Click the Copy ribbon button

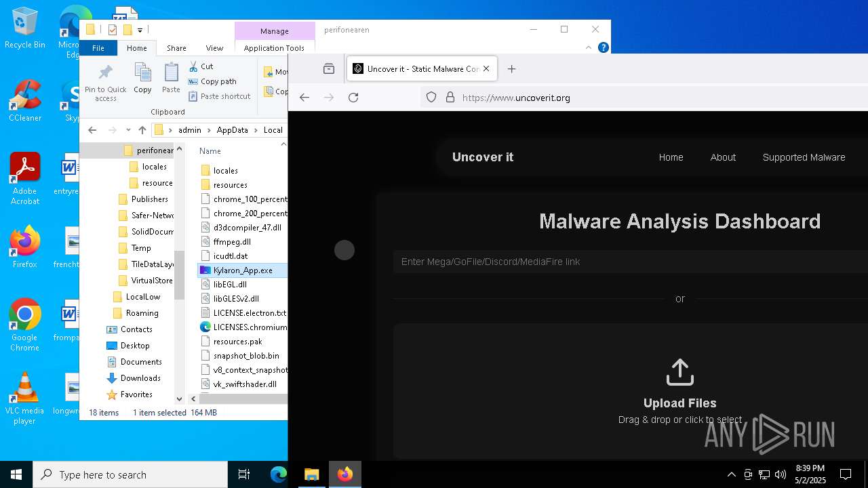(142, 79)
